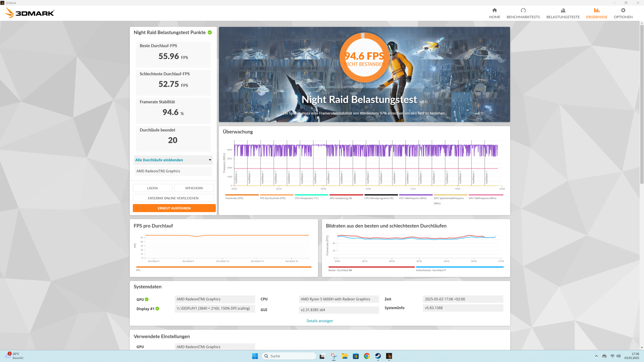The width and height of the screenshot is (644, 362).
Task: Open the weather widget showing 20°C
Action: click(15, 356)
